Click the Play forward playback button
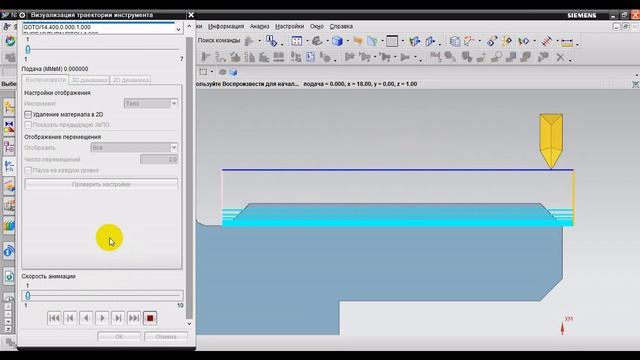 102,318
